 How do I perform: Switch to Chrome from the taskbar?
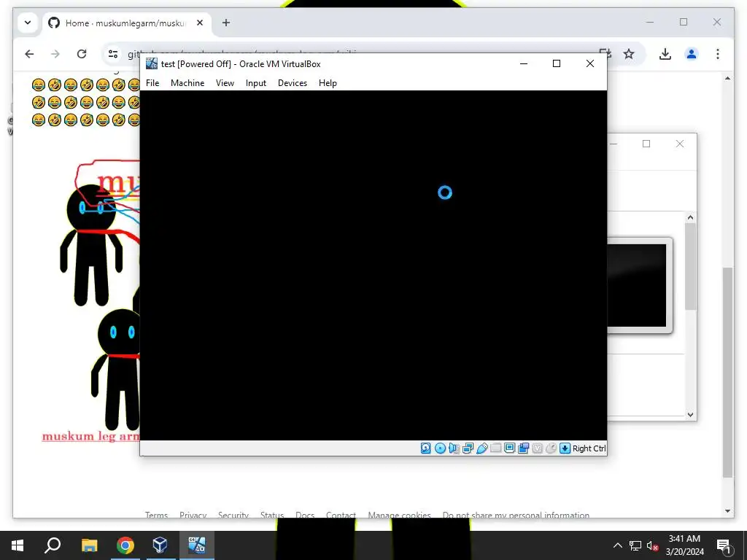click(x=125, y=545)
